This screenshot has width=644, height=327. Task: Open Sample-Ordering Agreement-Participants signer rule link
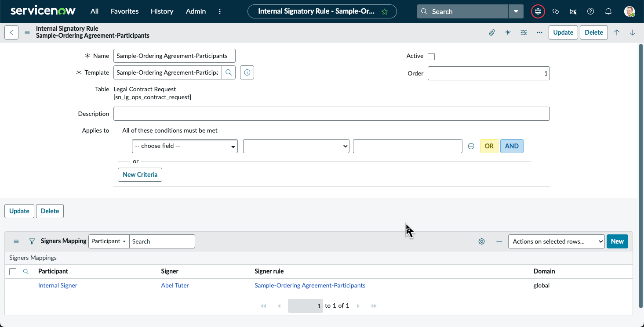(x=310, y=285)
